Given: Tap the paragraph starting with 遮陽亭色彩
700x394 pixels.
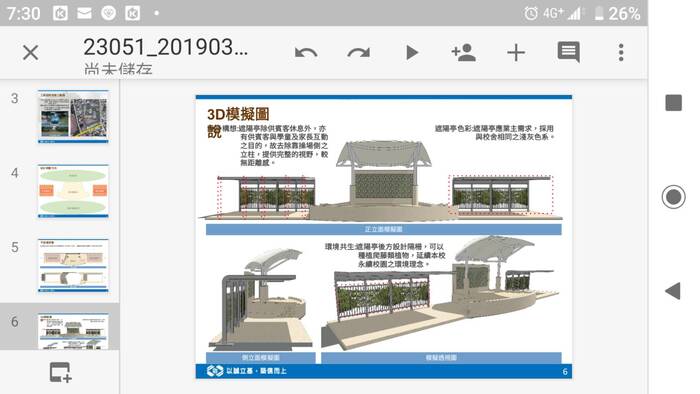Looking at the screenshot, I should (x=495, y=133).
